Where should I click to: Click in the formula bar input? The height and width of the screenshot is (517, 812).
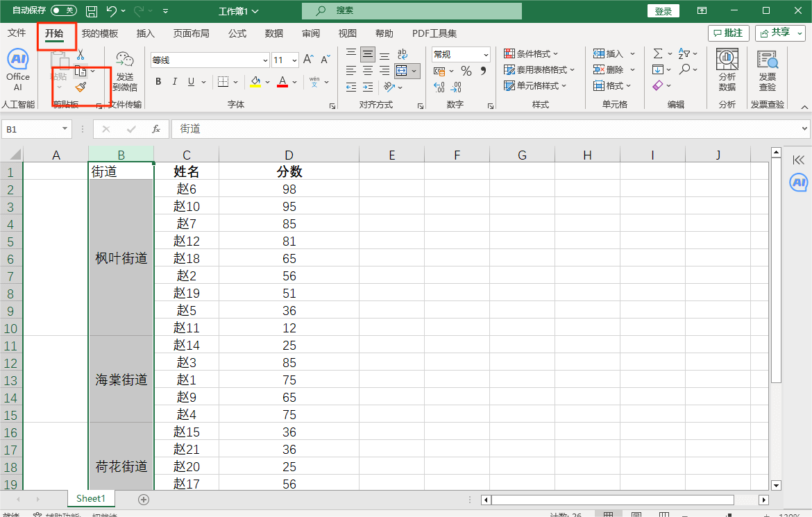(486, 129)
